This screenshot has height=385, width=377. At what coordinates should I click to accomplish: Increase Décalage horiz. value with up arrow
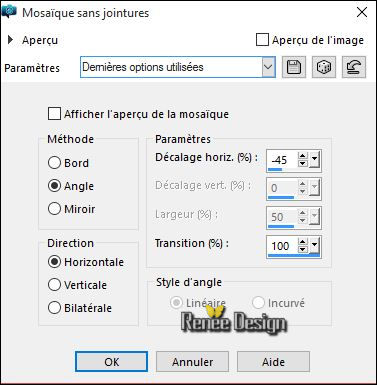303,156
